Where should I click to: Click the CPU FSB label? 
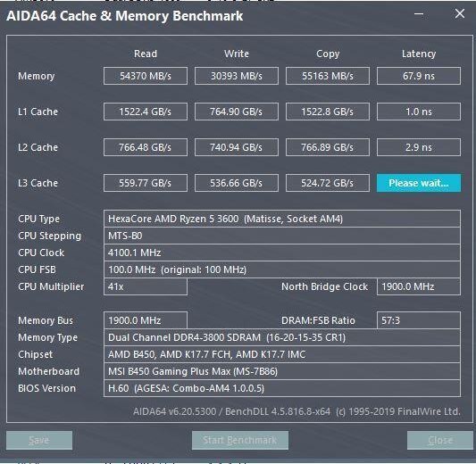[37, 269]
